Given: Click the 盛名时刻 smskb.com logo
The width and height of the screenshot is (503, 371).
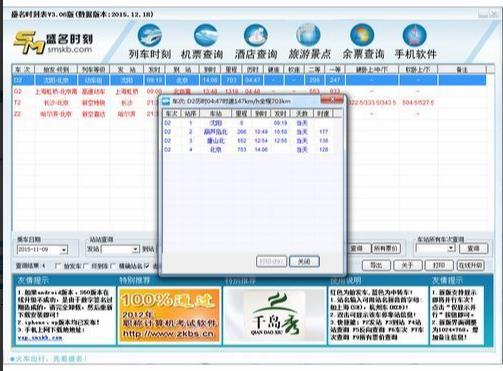Looking at the screenshot, I should click(x=53, y=42).
